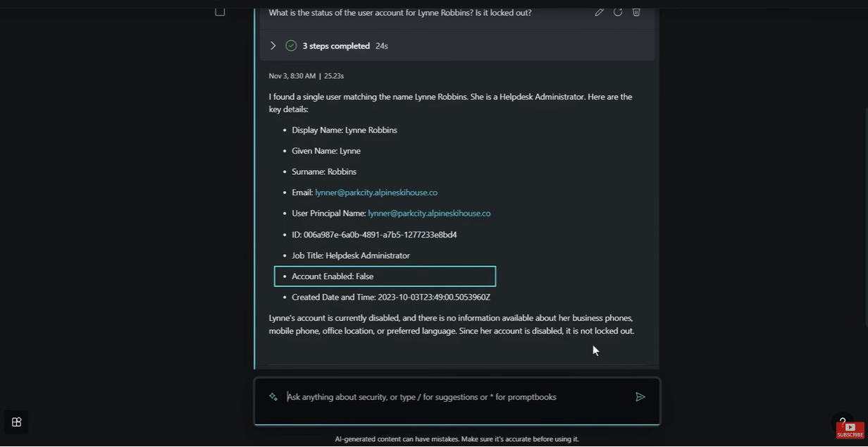Delete the prompt using the trash icon
The height and width of the screenshot is (447, 868).
tap(636, 12)
